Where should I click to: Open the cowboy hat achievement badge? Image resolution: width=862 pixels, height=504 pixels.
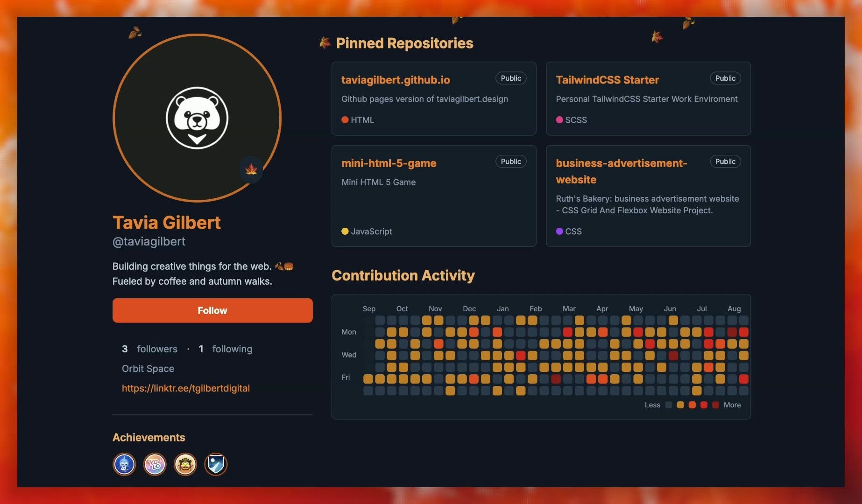(185, 464)
